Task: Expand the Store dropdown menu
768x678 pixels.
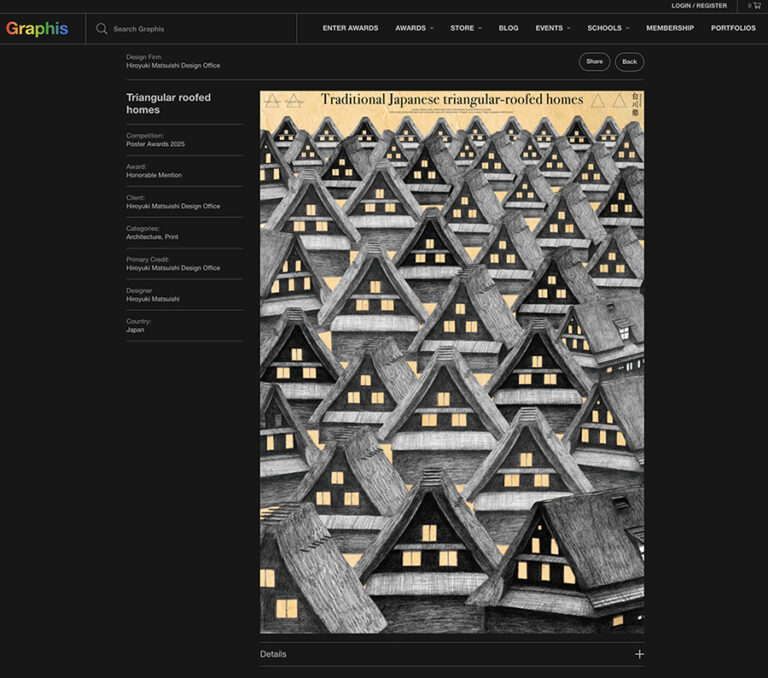Action: click(466, 28)
